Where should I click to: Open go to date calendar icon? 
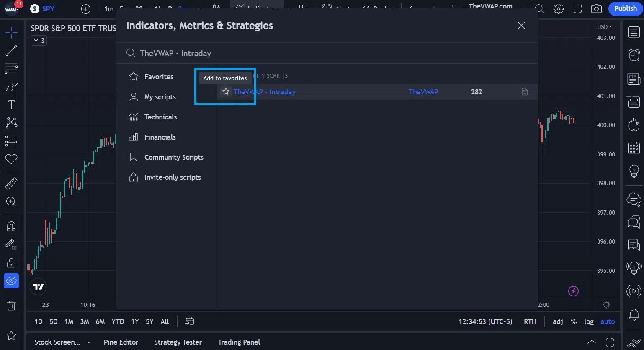(190, 321)
